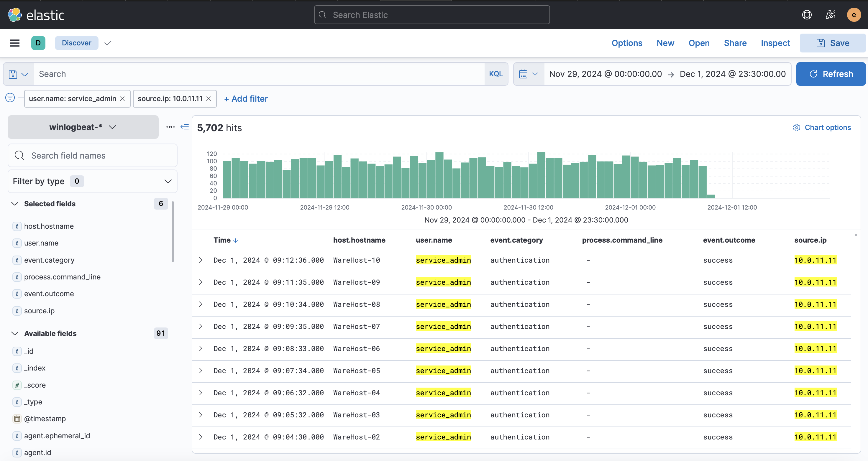Expand the WareHost-10 document row

[201, 260]
